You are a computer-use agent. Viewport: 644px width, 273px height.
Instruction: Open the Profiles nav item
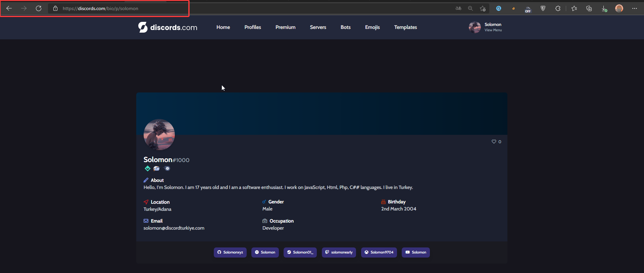(253, 27)
